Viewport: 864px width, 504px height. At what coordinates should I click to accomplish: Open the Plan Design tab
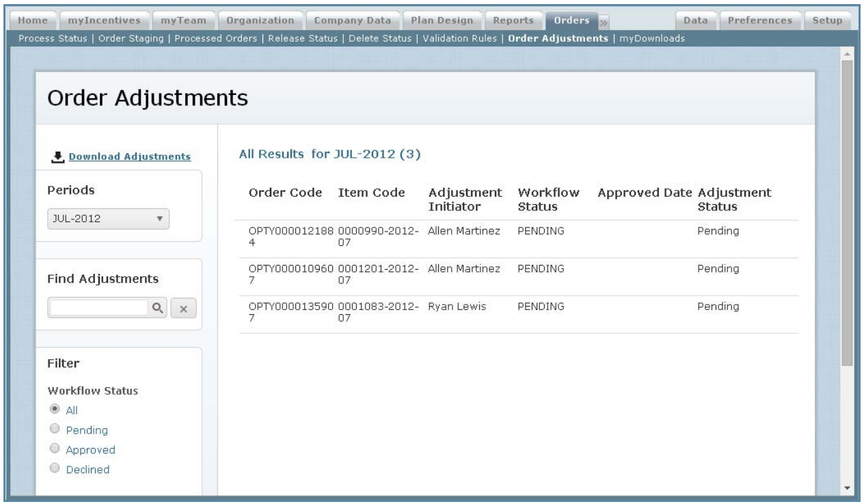[442, 20]
